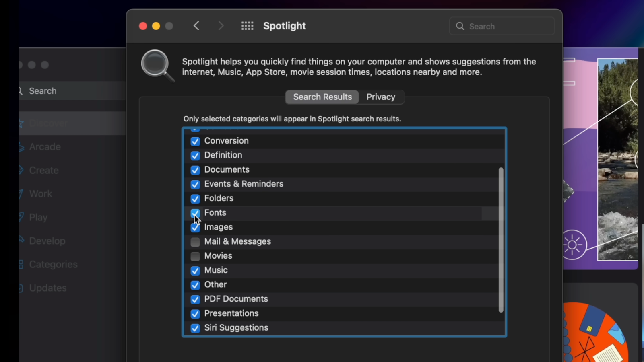Select the Develop item in sidebar
The width and height of the screenshot is (644, 362).
click(47, 241)
